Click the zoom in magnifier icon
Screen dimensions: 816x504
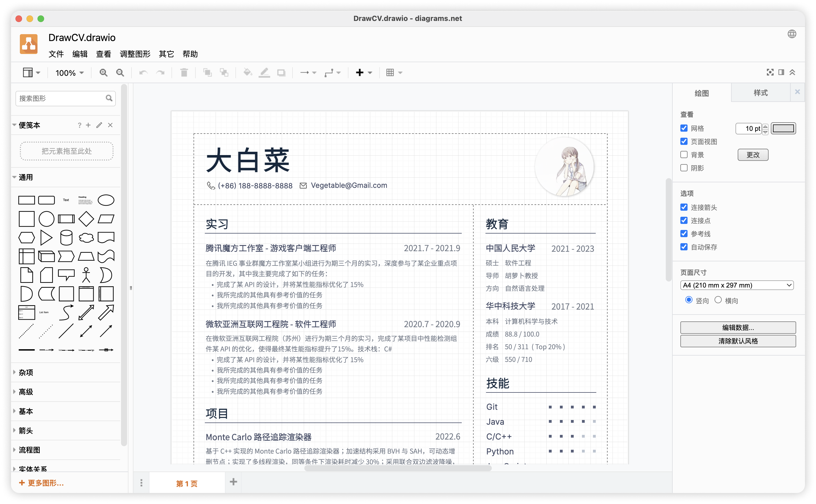(x=103, y=73)
